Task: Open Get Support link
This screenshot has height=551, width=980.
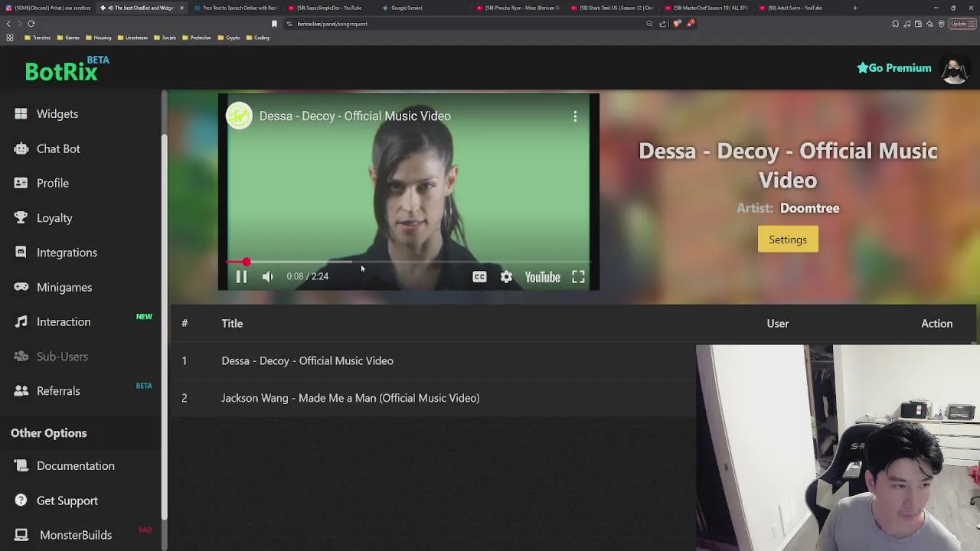Action: tap(56, 500)
